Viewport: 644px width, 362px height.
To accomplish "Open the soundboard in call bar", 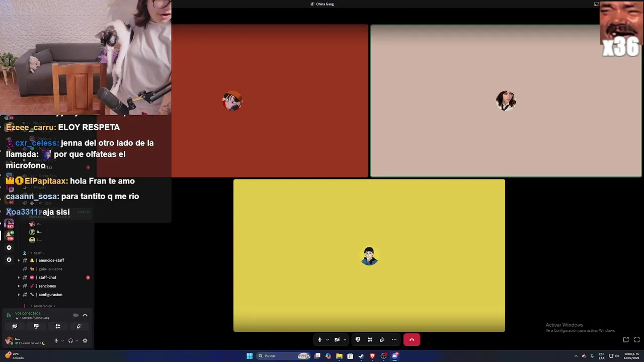I will (x=382, y=340).
